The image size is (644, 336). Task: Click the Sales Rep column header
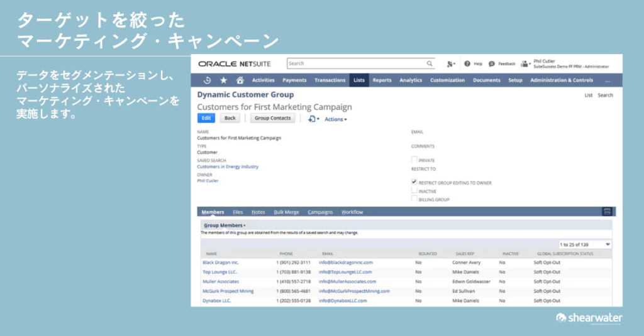point(465,254)
